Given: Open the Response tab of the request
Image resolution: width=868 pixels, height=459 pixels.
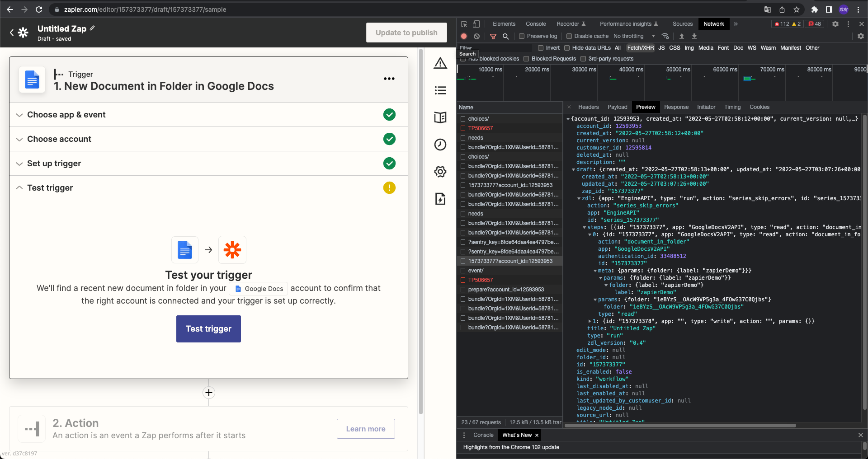Looking at the screenshot, I should [x=676, y=107].
